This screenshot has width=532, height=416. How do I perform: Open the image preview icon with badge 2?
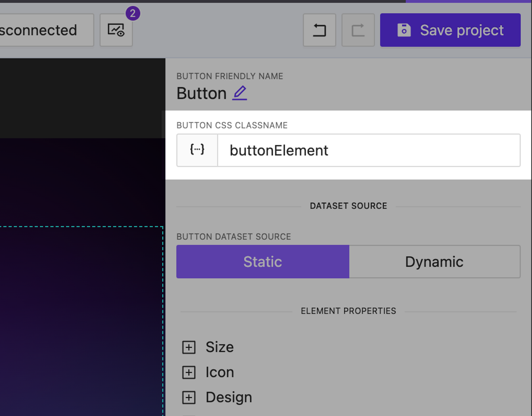coord(116,30)
